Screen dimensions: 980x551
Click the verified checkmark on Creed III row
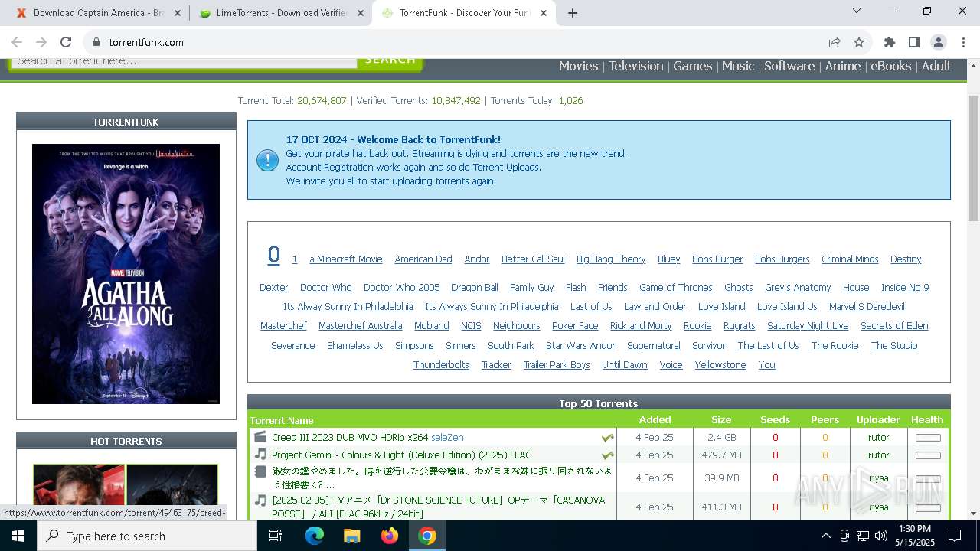tap(607, 438)
